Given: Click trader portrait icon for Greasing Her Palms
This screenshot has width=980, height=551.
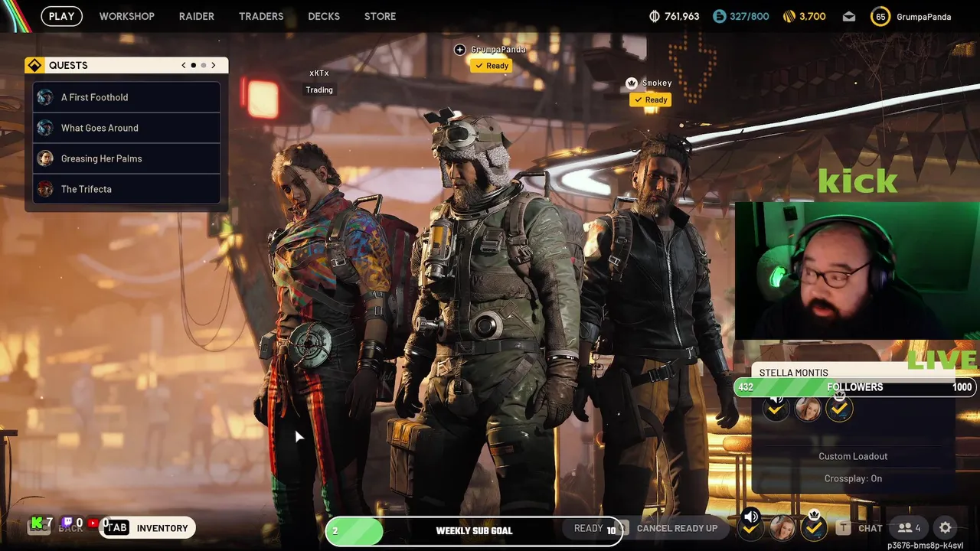Looking at the screenshot, I should 45,158.
